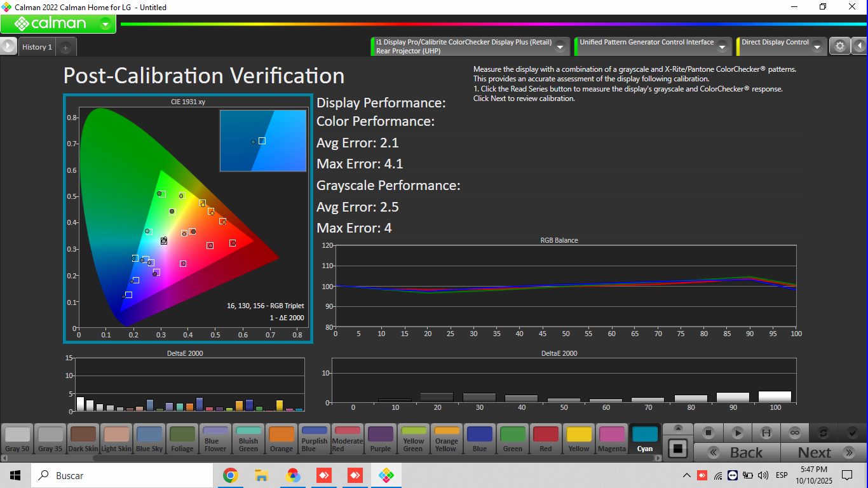Expand the i1 Display Pro meter dropdown
Viewport: 868px width, 488px height.
coord(560,47)
